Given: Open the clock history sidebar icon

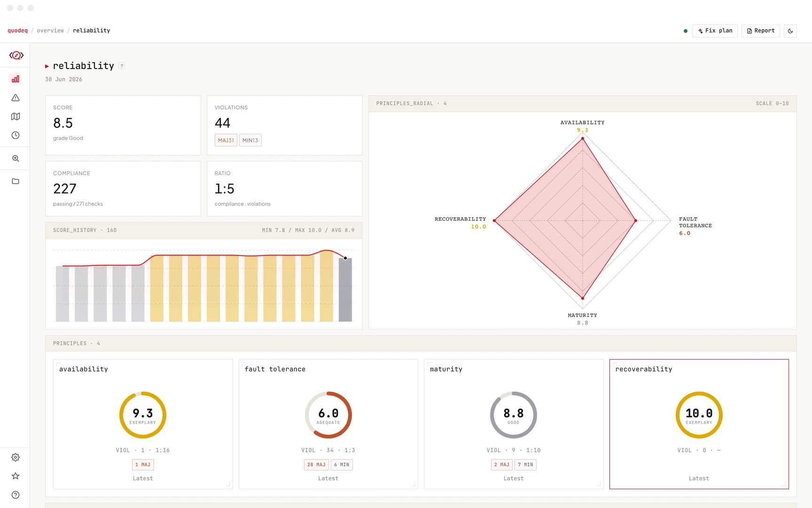Looking at the screenshot, I should (16, 135).
